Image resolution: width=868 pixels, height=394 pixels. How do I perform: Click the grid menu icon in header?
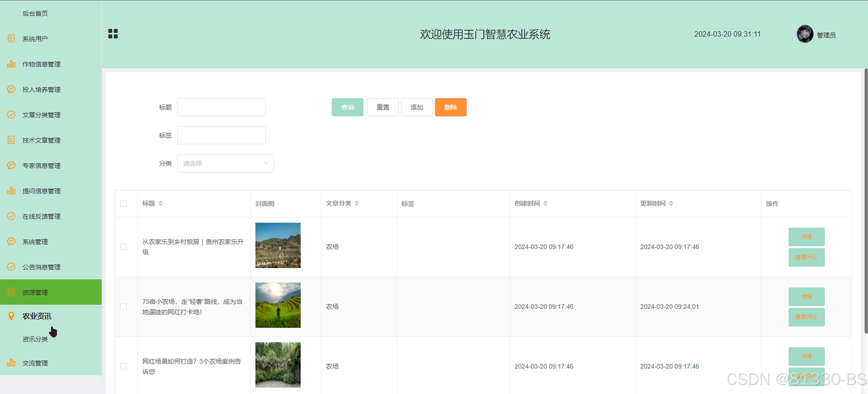(x=113, y=34)
